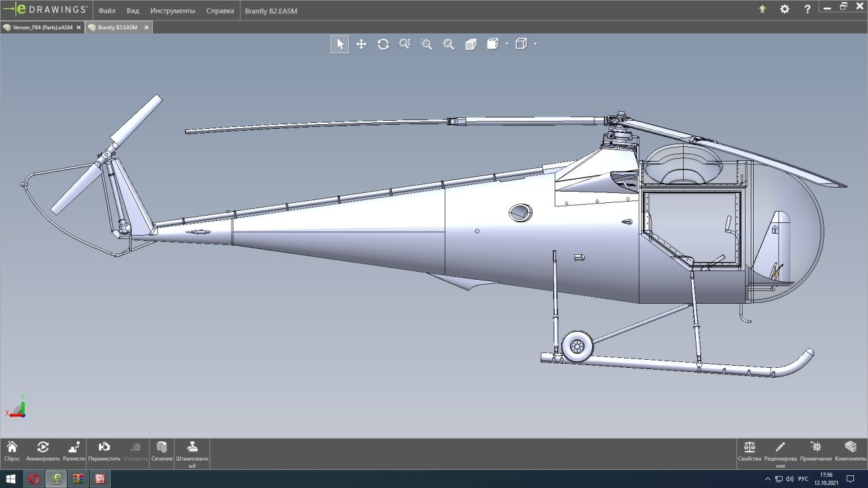868x488 pixels.
Task: Click the Сброс home button
Action: (x=12, y=452)
